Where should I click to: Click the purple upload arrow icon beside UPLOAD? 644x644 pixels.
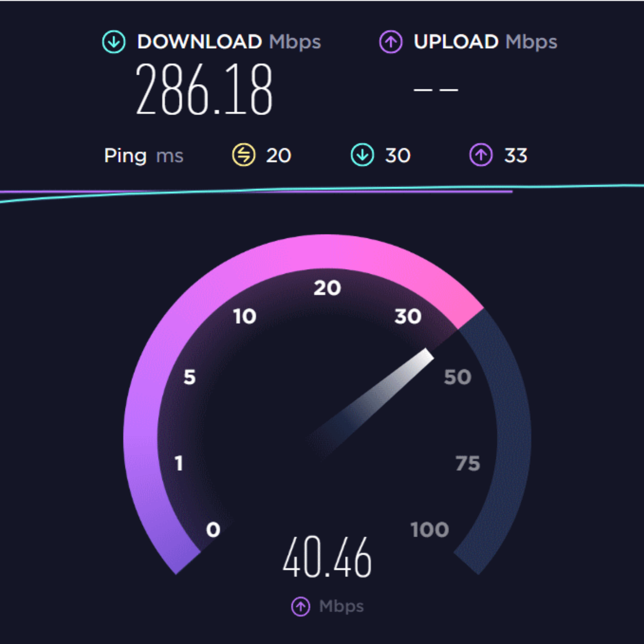click(x=391, y=42)
